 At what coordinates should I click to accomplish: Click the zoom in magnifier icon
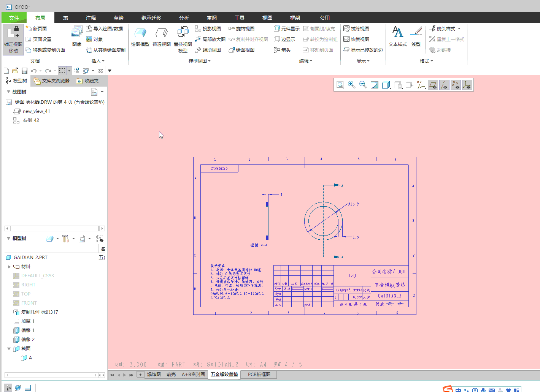coord(352,85)
